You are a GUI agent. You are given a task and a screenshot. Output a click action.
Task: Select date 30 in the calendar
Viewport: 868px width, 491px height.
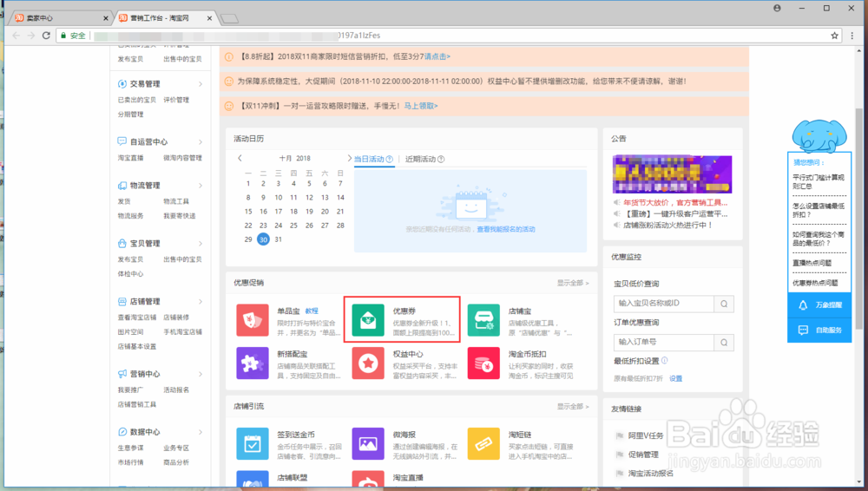pos(263,239)
